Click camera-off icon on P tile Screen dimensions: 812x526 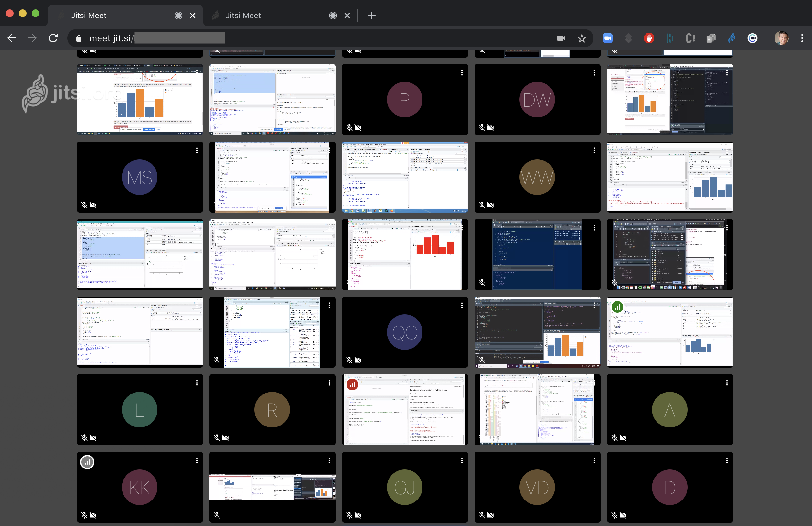(x=358, y=127)
